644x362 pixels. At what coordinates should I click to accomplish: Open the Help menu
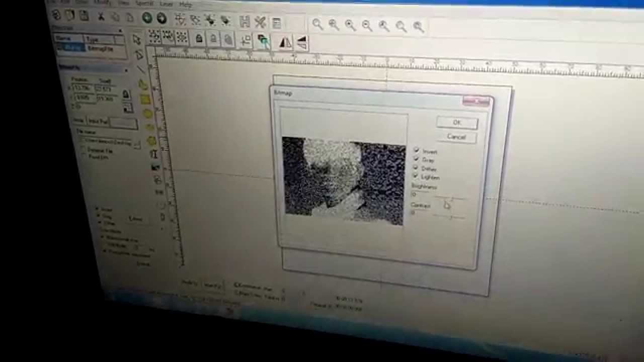(x=185, y=5)
